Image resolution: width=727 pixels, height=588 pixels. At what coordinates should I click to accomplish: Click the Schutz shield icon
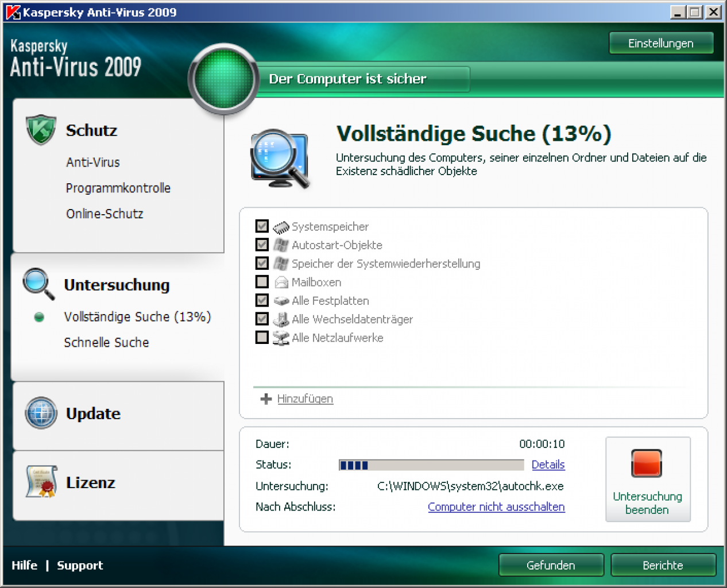pyautogui.click(x=41, y=130)
